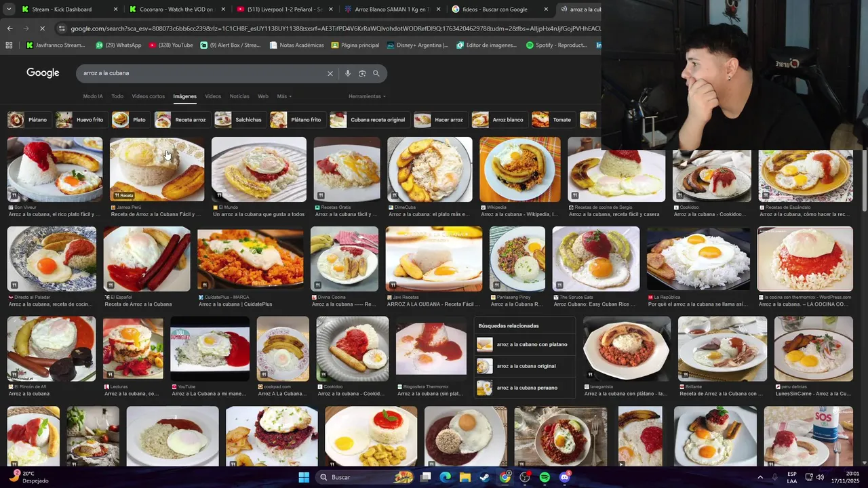Clear the search box with the X icon
The width and height of the screenshot is (868, 488).
330,73
